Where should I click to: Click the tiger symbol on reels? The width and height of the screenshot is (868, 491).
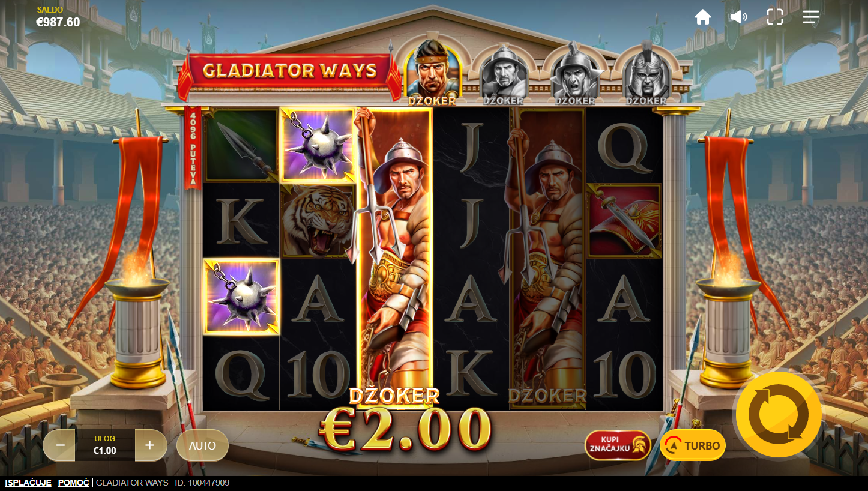318,221
